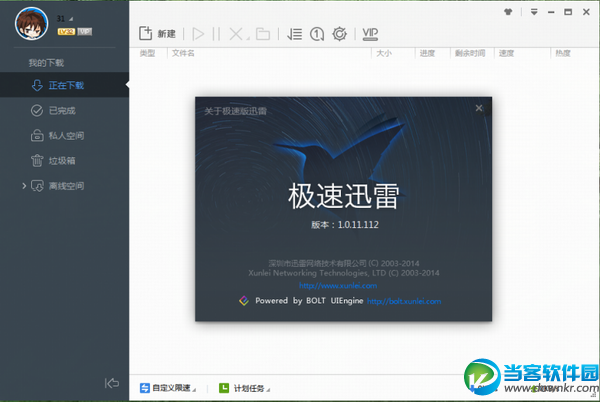
Task: Sort by the 文件名 column header
Action: (183, 53)
